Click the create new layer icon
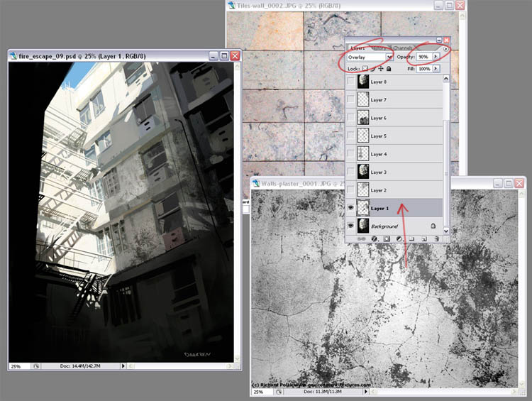Viewport: 532px width, 401px height. coord(423,239)
